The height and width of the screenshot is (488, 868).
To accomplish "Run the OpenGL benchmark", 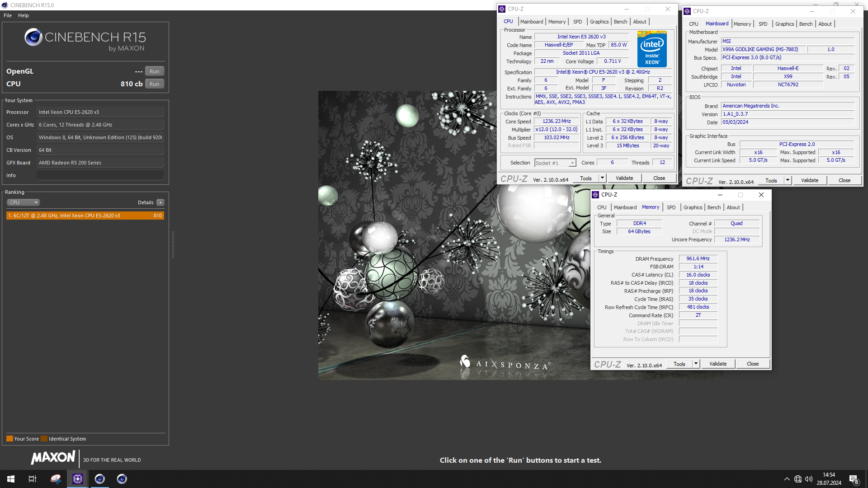I will 155,71.
